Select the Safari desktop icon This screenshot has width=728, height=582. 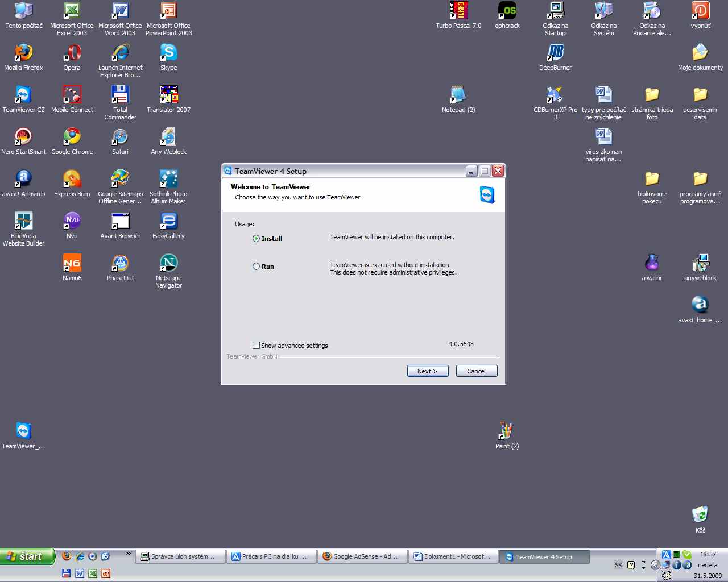120,142
